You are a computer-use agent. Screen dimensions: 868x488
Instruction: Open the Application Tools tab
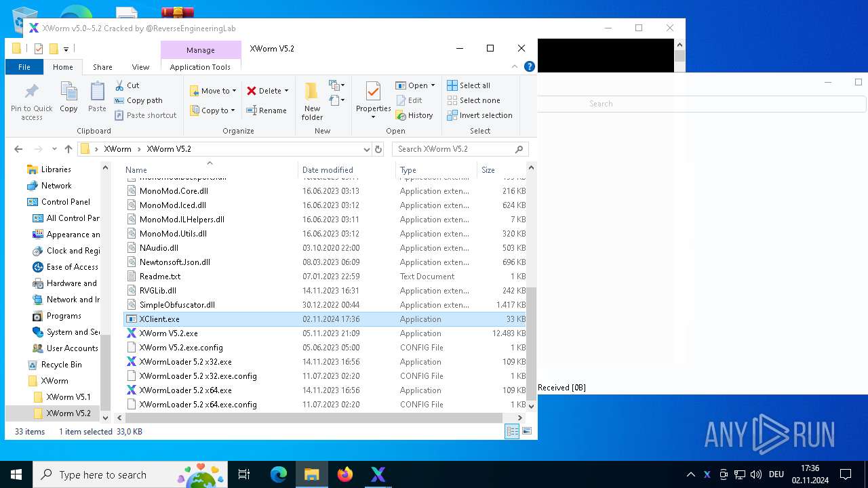[x=200, y=67]
